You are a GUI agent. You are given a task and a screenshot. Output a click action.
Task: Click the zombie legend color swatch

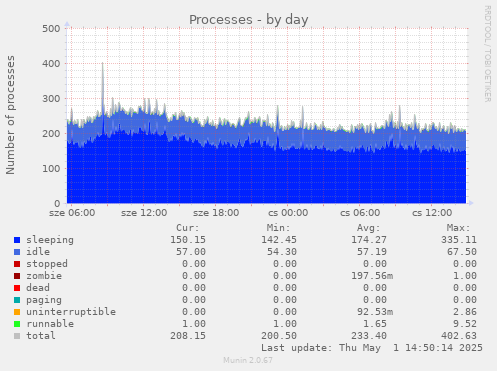point(17,276)
